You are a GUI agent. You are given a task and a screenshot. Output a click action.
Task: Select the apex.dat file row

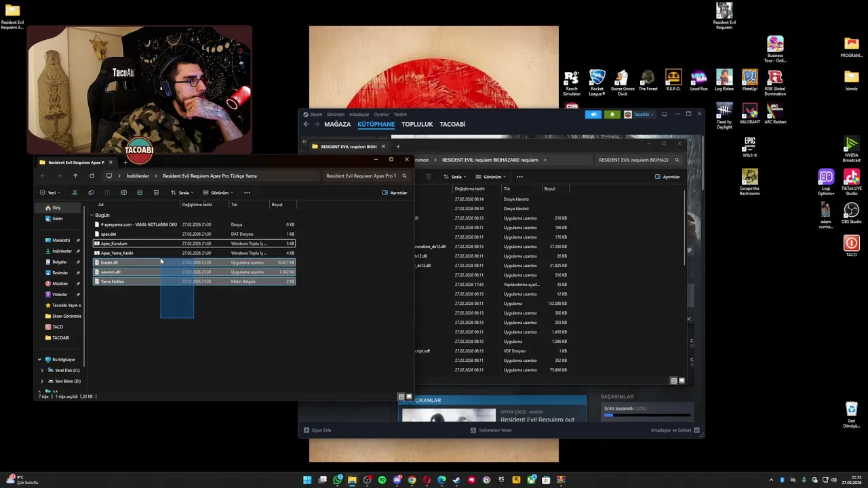(194, 234)
